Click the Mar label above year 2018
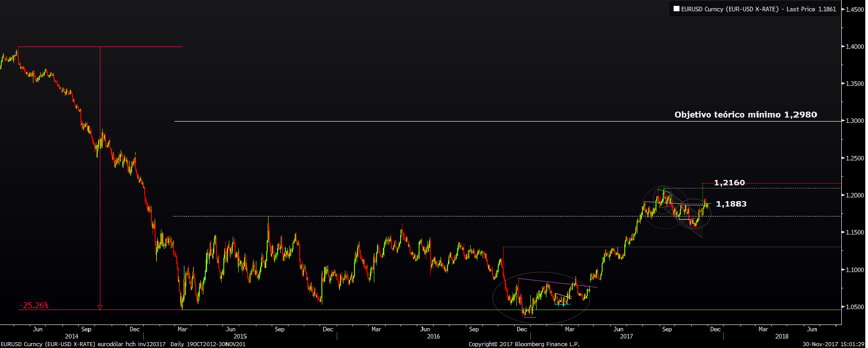The width and height of the screenshot is (868, 348). (763, 329)
